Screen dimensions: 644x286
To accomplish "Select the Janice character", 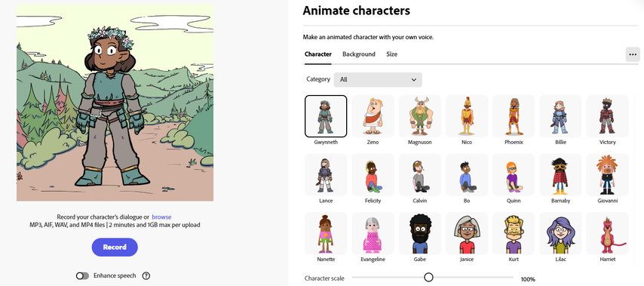I will click(467, 233).
